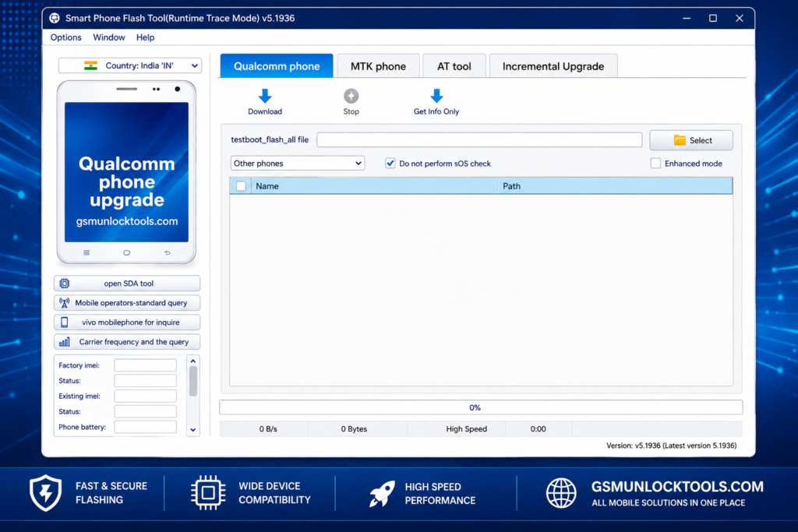Click the testboot_flash_all file input field
Image resolution: width=798 pixels, height=532 pixels.
point(479,140)
